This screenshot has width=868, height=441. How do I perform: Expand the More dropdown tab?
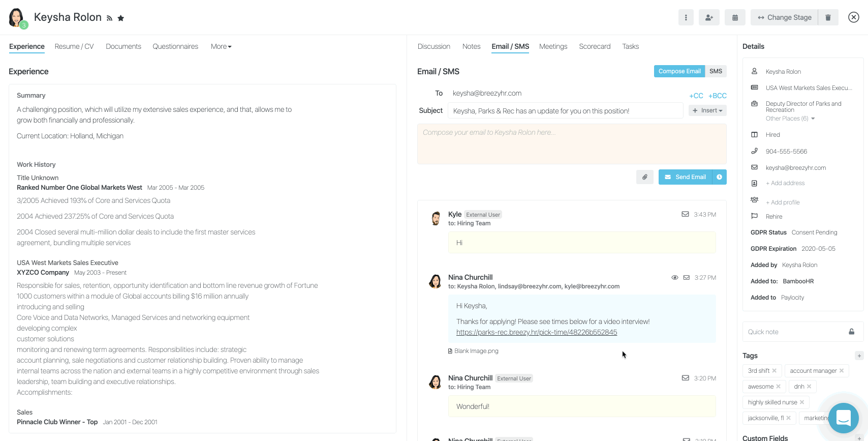pyautogui.click(x=221, y=46)
